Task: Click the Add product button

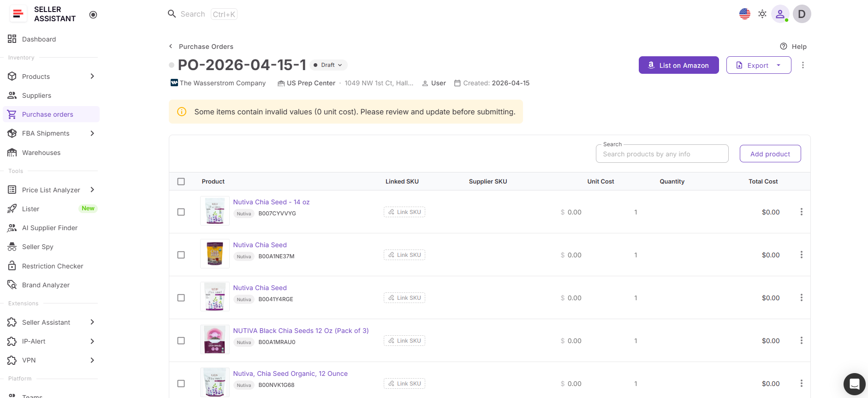Action: 770,154
